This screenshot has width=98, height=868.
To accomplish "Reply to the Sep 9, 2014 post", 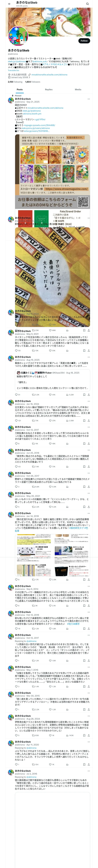I will [x=16, y=606].
